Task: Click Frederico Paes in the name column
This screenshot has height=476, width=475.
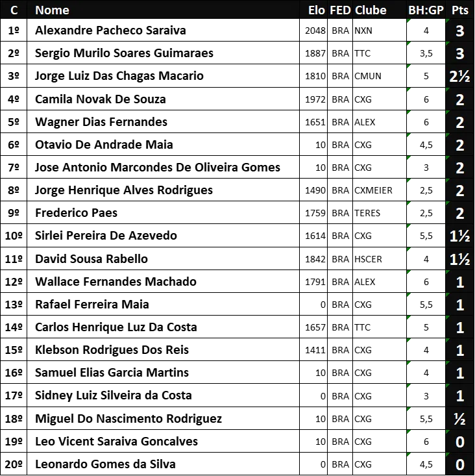Action: 76,213
